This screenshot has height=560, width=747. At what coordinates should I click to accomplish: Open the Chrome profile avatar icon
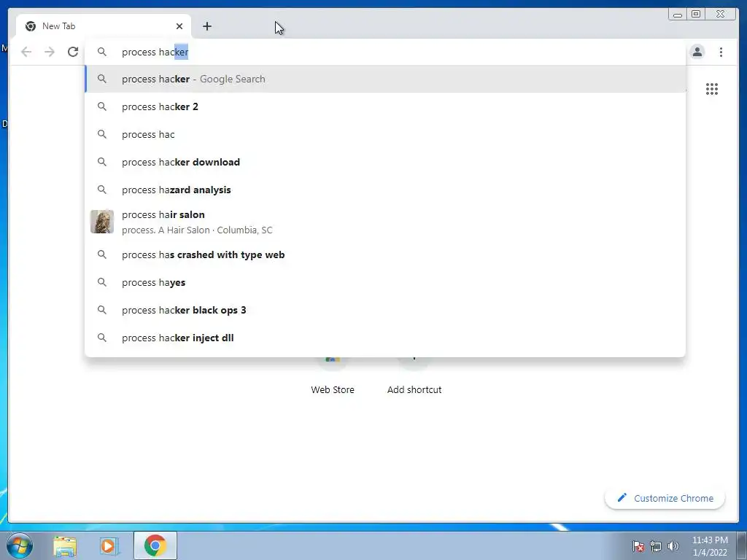click(x=697, y=52)
